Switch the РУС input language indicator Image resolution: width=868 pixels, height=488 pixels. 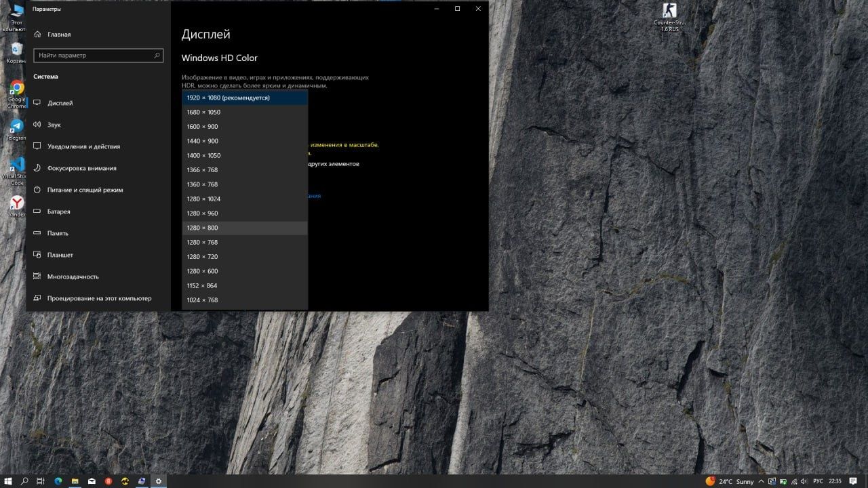818,481
